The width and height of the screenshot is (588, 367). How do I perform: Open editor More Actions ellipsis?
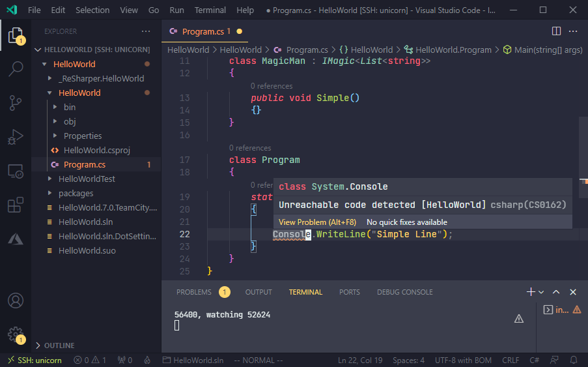573,31
